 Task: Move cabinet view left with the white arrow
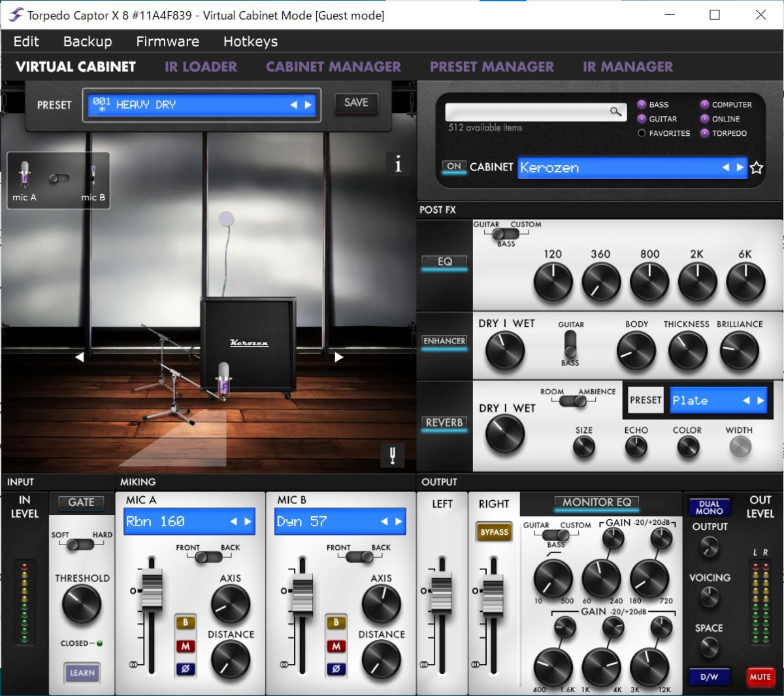(x=80, y=356)
